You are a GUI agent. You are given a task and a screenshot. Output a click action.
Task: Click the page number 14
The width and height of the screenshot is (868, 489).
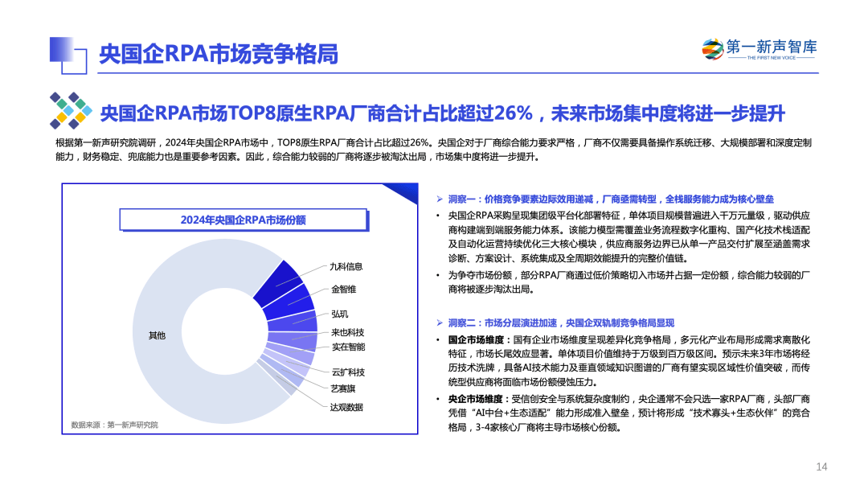821,466
